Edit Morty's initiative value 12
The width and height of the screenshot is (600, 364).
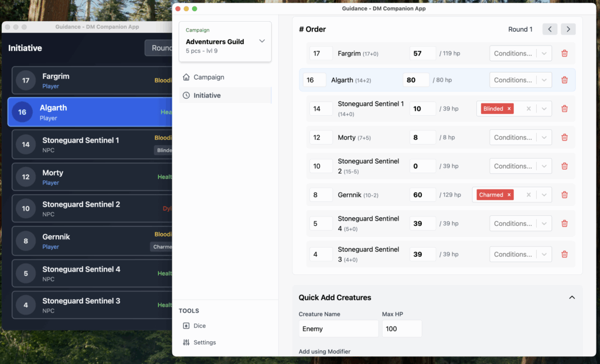point(321,138)
